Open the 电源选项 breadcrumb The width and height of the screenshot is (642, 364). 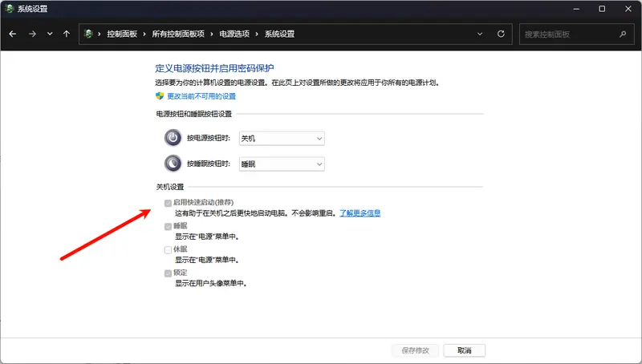(x=234, y=34)
